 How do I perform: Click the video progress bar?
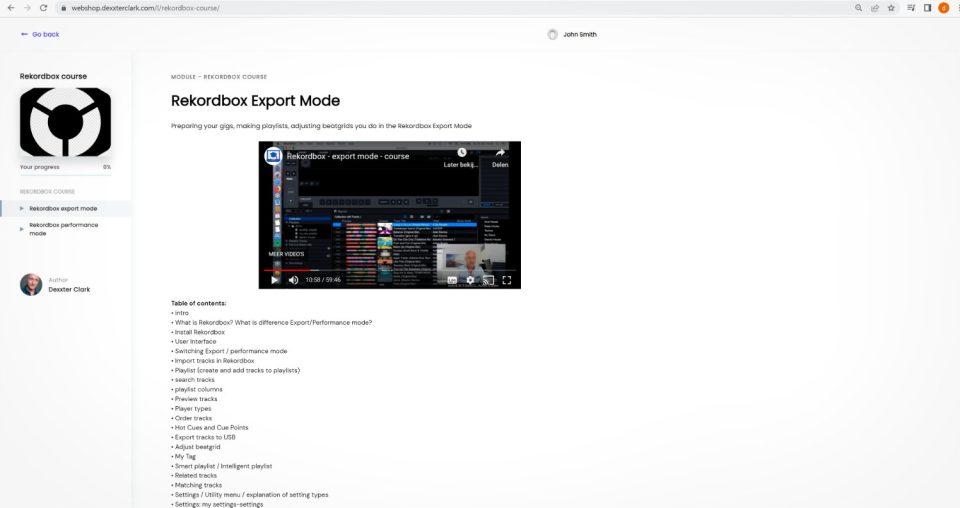(389, 270)
